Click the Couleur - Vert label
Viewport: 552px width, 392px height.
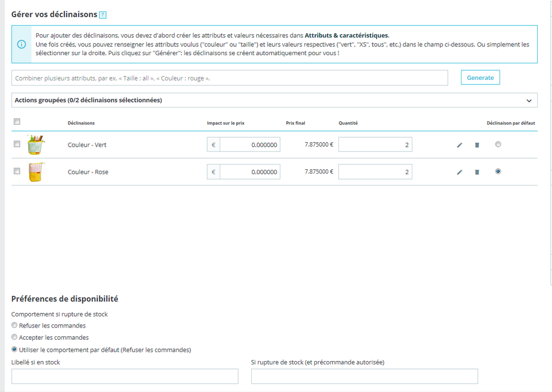(x=87, y=145)
